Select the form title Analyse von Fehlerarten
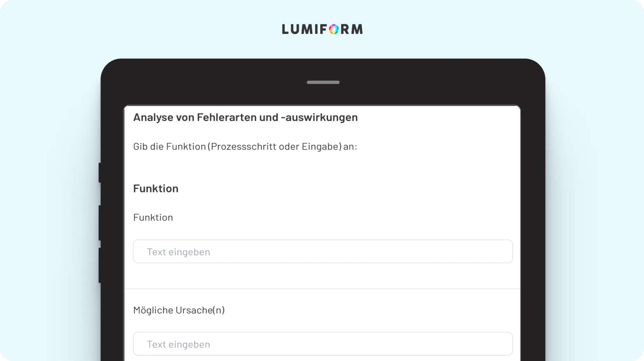Image resolution: width=644 pixels, height=361 pixels. coord(245,117)
